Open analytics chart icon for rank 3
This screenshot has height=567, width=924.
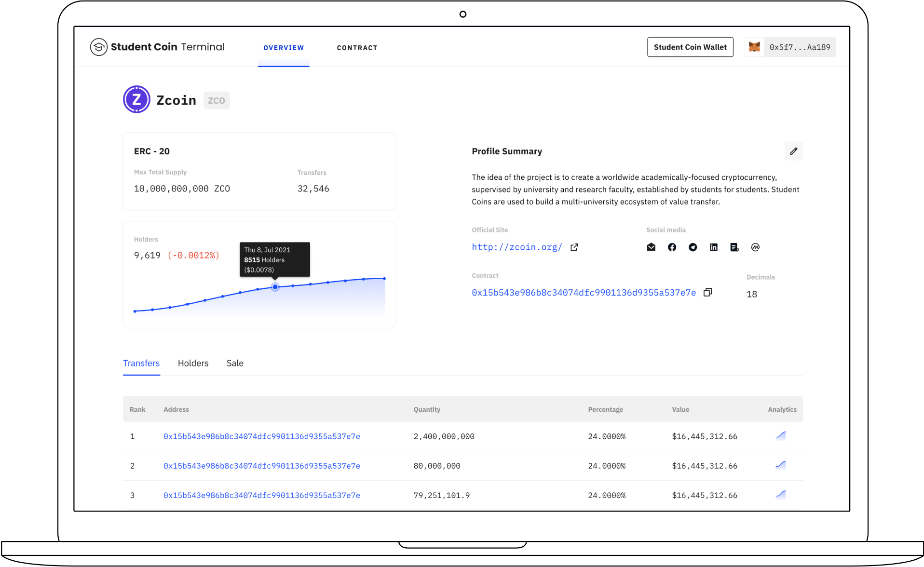click(780, 495)
